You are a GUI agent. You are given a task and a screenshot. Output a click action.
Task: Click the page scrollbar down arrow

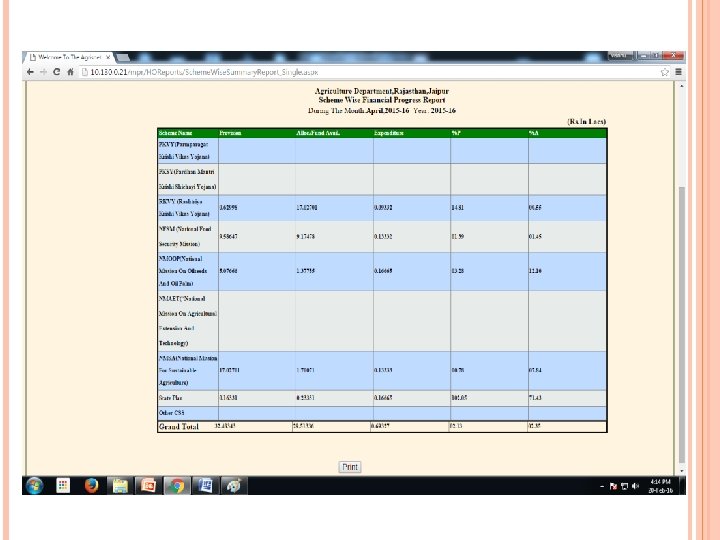(681, 471)
